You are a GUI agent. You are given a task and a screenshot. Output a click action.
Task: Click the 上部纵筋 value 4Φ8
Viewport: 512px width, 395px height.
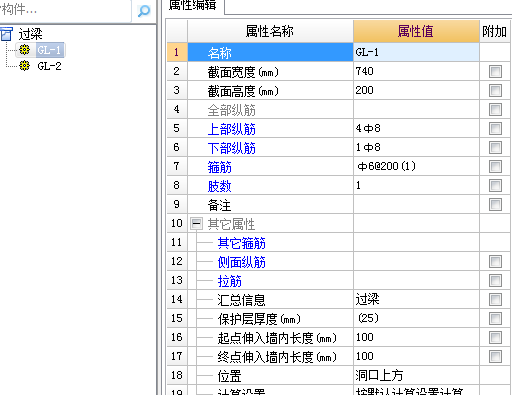pyautogui.click(x=416, y=128)
